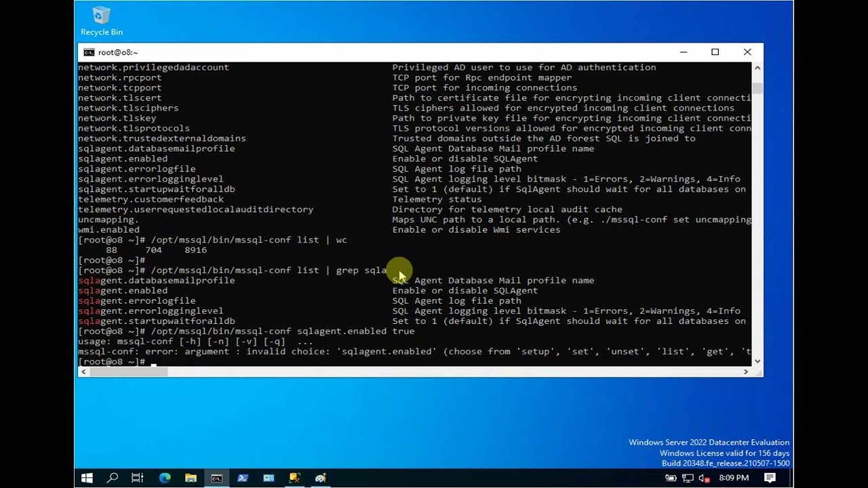Screen dimensions: 868x488
Task: Open File Explorer from the taskbar
Action: [191, 478]
